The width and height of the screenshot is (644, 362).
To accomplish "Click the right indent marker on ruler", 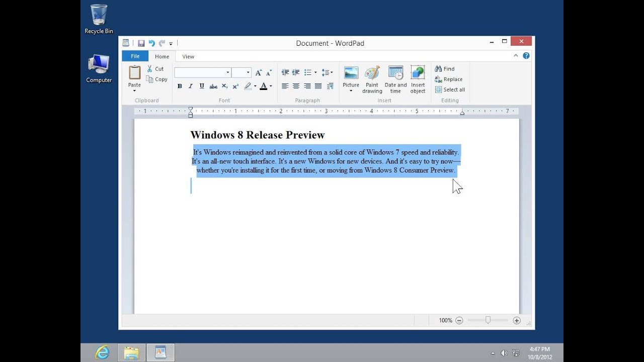I will [462, 113].
